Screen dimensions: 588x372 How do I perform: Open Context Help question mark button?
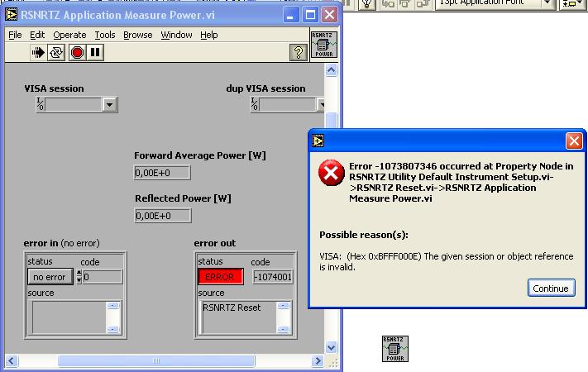point(299,53)
